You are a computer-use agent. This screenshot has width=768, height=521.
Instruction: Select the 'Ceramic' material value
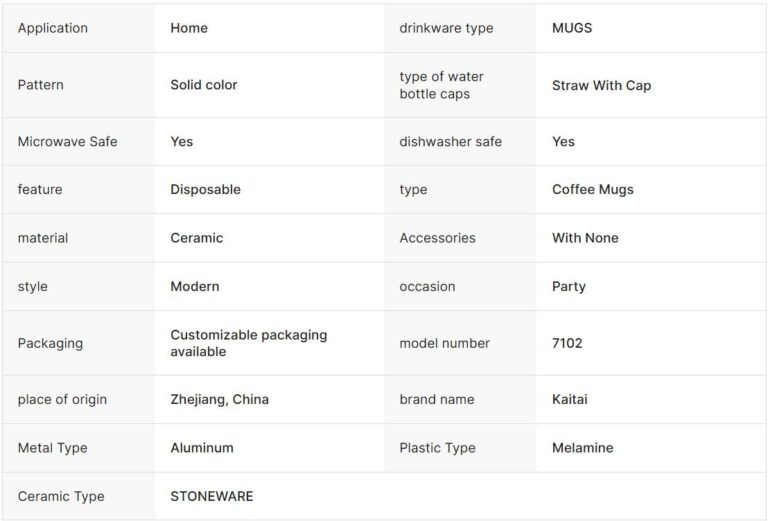click(x=197, y=238)
